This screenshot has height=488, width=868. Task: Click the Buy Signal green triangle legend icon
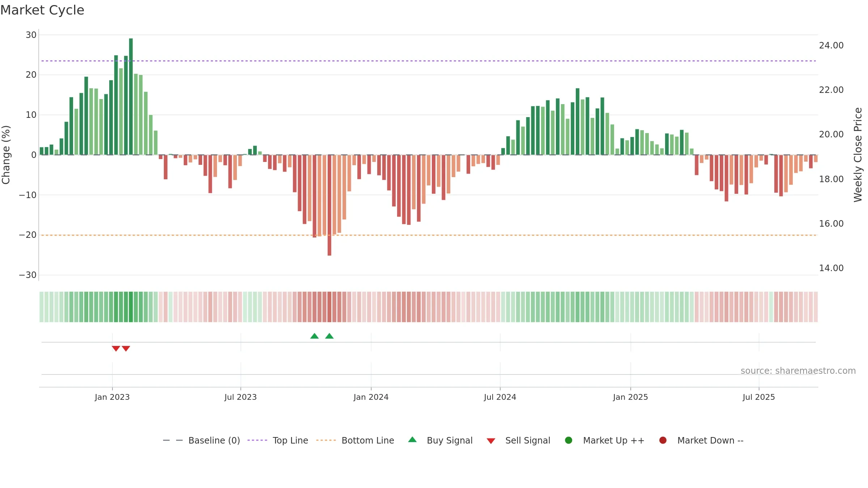412,440
